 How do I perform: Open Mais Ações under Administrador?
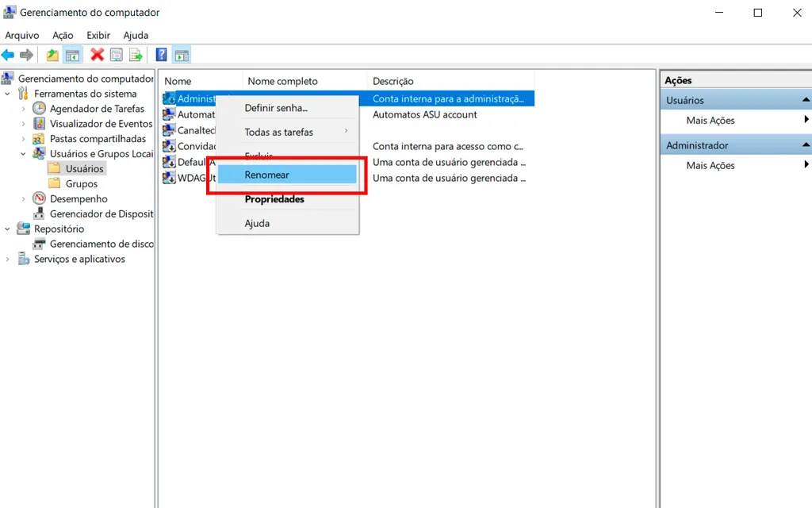click(710, 165)
